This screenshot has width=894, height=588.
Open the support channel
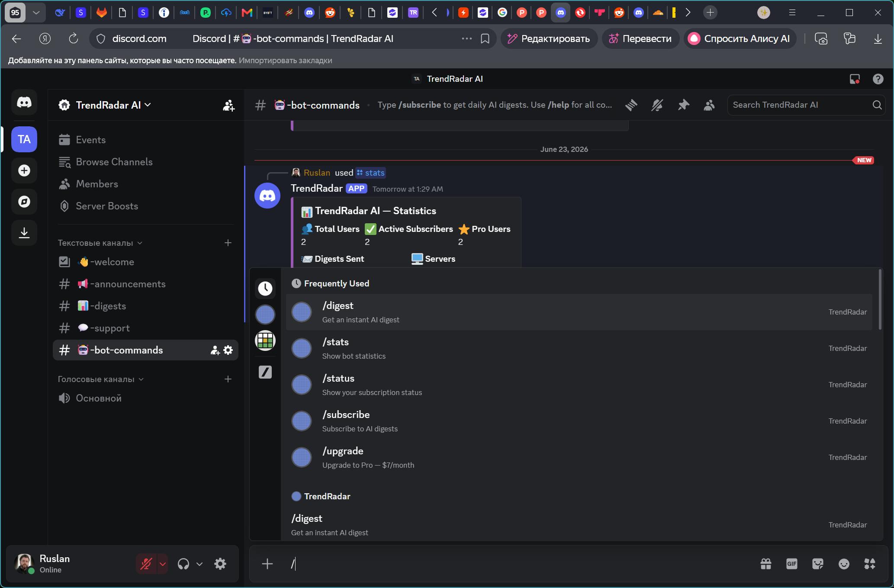(x=145, y=328)
